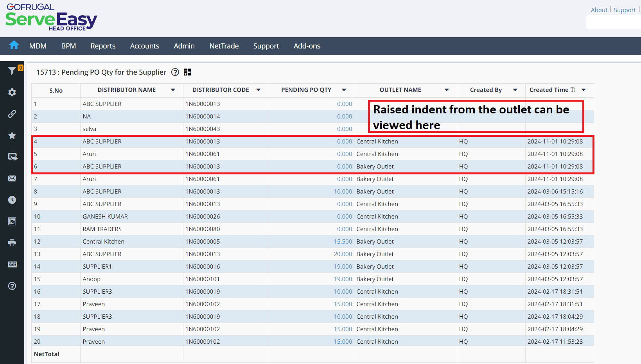Click the search box below About link
Screen dimensions: 641x364
[x=613, y=22]
